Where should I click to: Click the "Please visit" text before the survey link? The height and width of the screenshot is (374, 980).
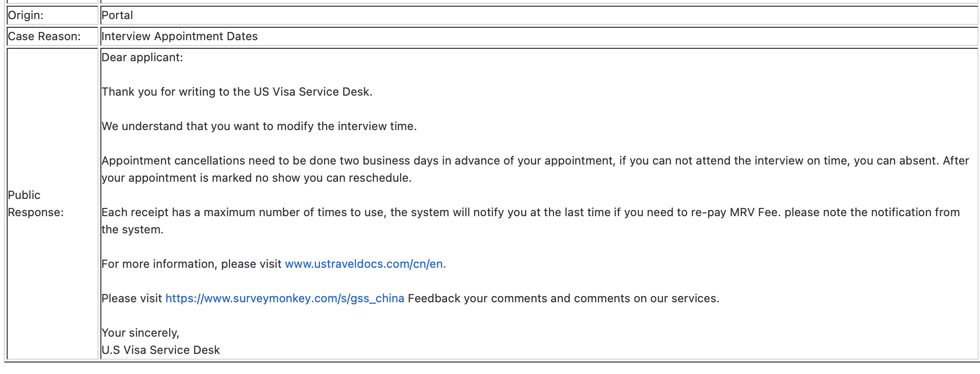pyautogui.click(x=131, y=298)
